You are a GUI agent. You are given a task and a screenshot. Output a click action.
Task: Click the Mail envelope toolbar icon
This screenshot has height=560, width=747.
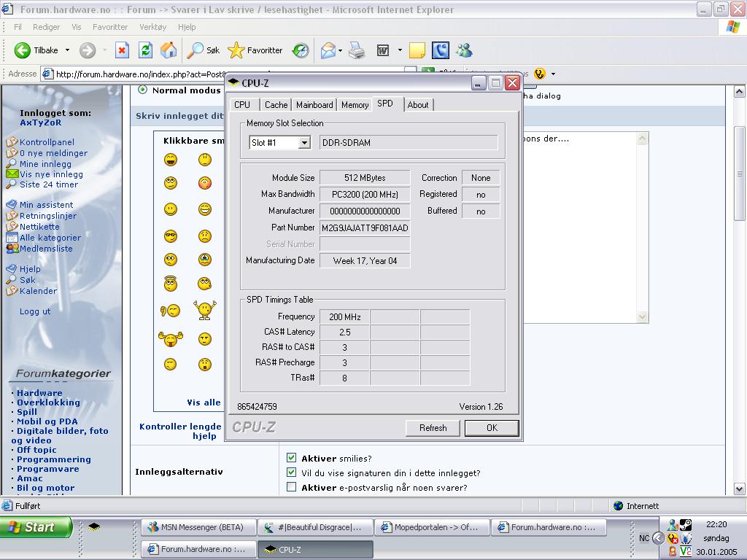(328, 50)
